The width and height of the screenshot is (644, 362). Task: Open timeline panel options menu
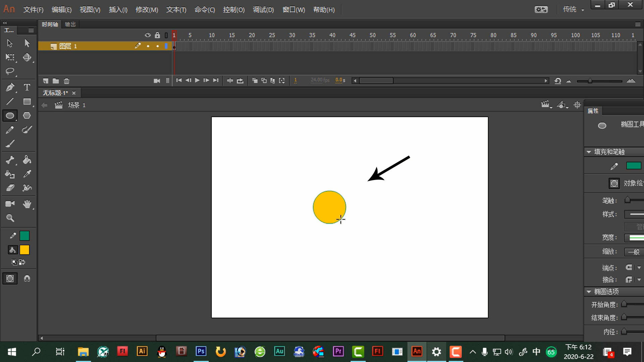(x=638, y=24)
